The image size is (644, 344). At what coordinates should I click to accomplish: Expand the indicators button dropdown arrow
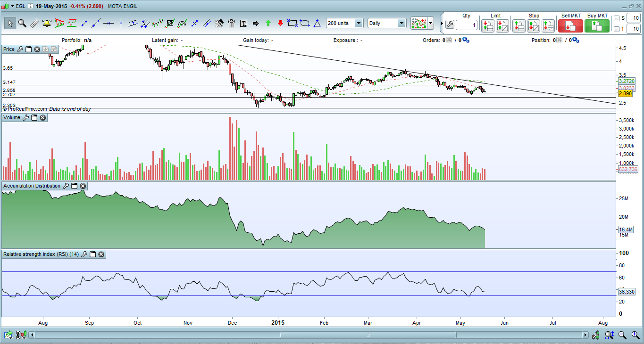click(x=430, y=23)
